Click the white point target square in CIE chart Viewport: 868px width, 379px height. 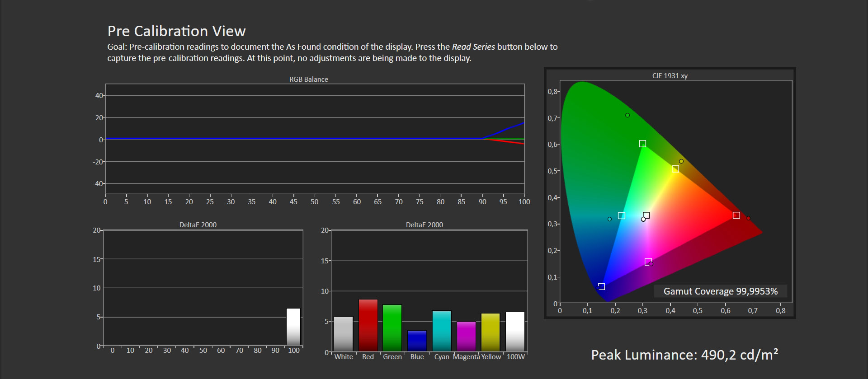point(646,215)
